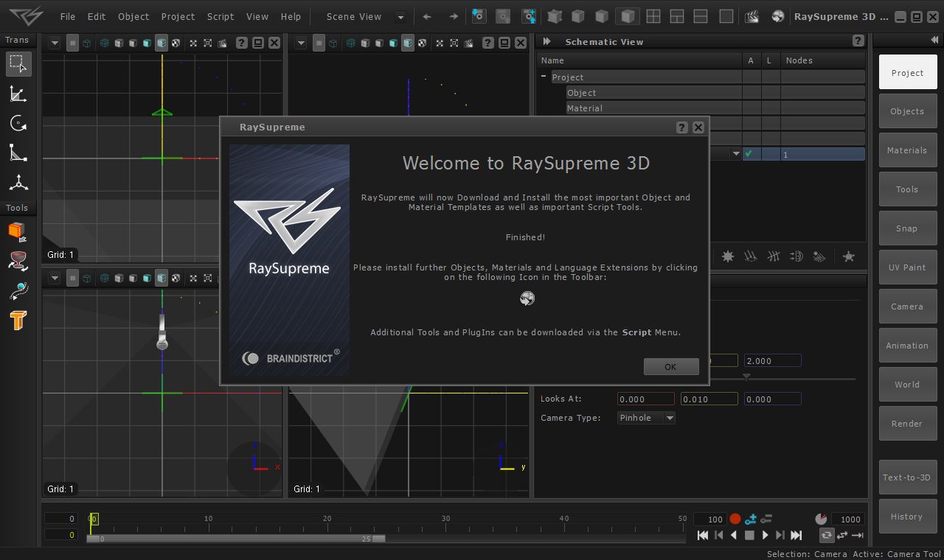Toggle the play-once arrow mode
Viewport: 944px width, 560px height.
858,536
